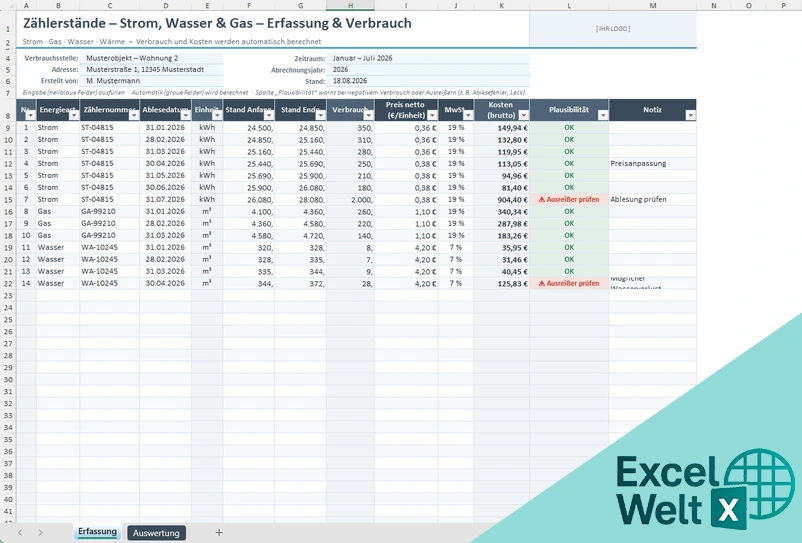Select the date cell 30.04.2026 in row 22

coord(165,283)
